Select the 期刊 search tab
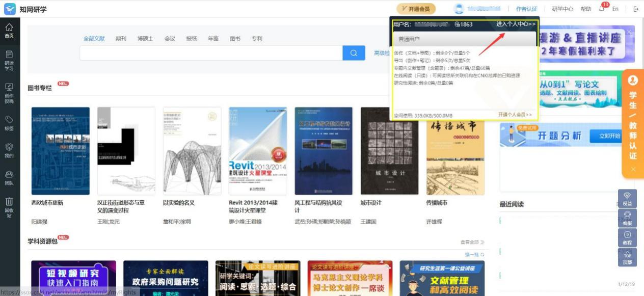Viewport: 644px width, 296px height. [x=121, y=39]
